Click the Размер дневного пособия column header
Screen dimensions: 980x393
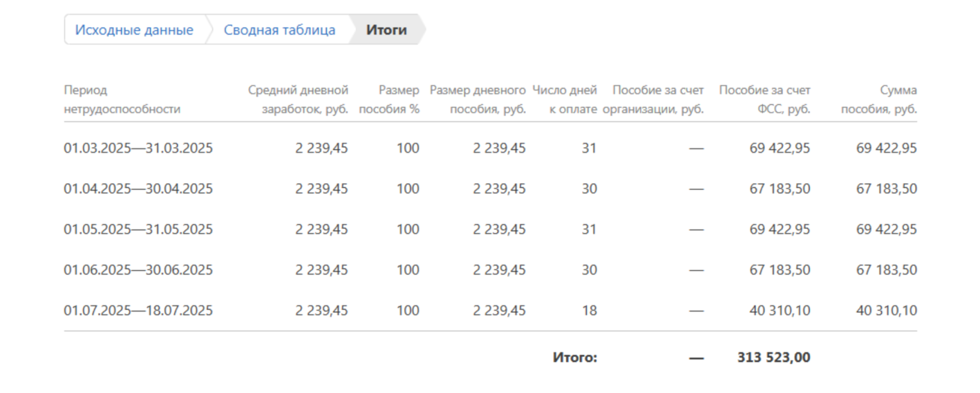click(478, 99)
